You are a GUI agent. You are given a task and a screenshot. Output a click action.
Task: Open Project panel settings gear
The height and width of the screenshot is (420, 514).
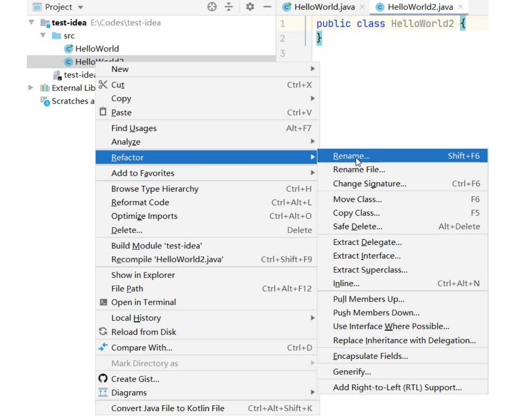[250, 7]
